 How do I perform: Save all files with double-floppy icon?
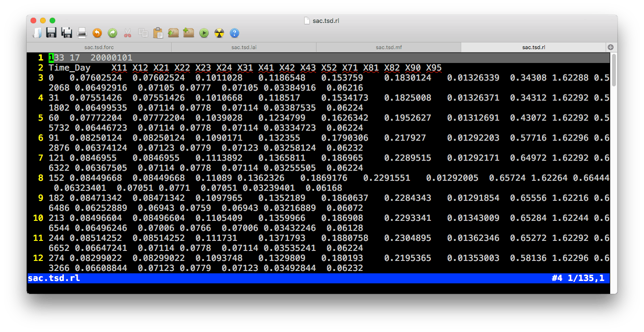(67, 33)
